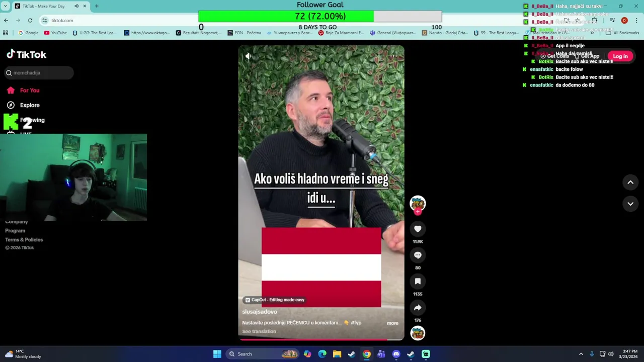Click the CapCut 'Editing made easy' tag

[275, 300]
